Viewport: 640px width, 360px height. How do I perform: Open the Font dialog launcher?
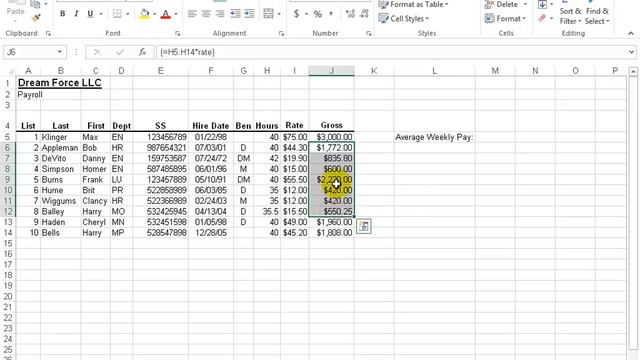tap(178, 33)
